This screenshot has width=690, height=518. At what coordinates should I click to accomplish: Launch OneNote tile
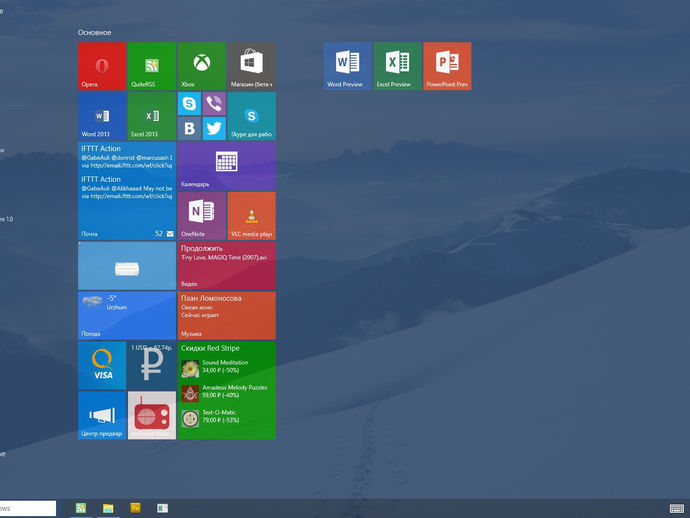[202, 216]
